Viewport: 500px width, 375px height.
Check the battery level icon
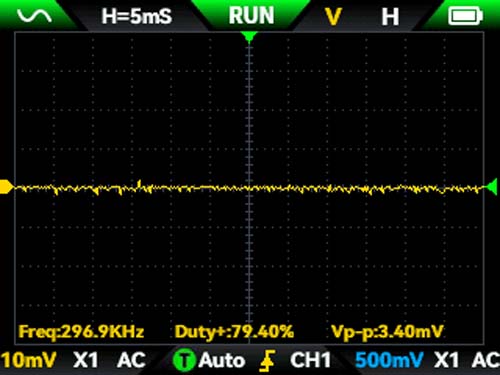[465, 16]
